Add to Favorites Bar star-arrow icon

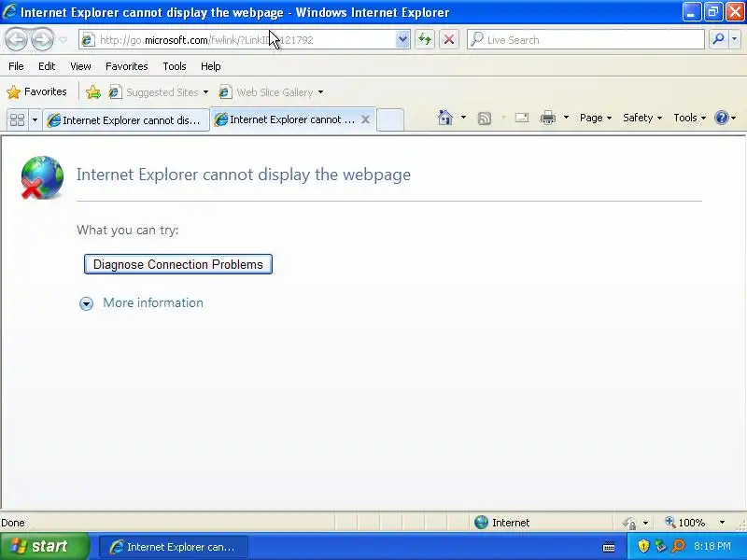[93, 91]
